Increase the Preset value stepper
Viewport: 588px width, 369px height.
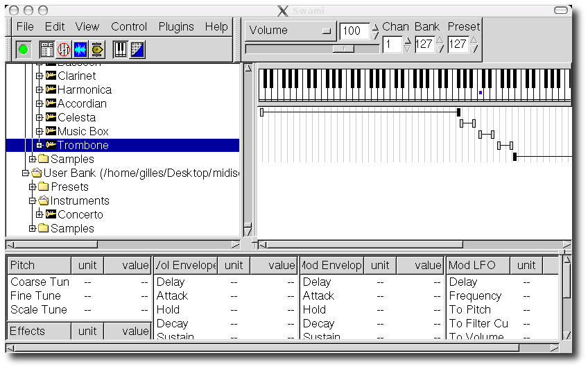coord(474,40)
